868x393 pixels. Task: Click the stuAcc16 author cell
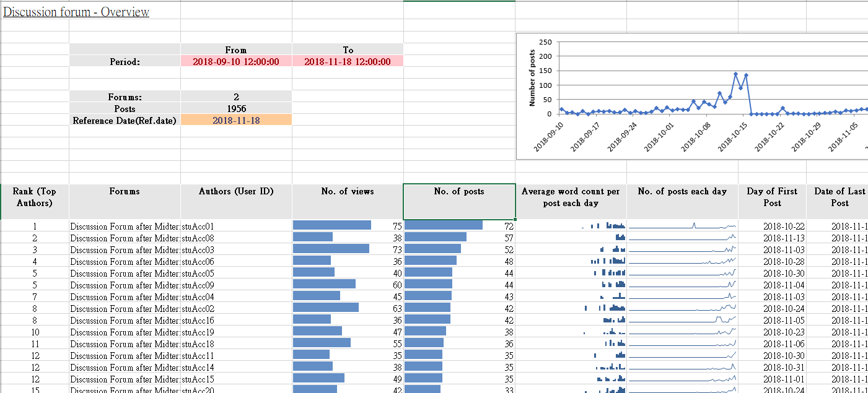[198, 321]
